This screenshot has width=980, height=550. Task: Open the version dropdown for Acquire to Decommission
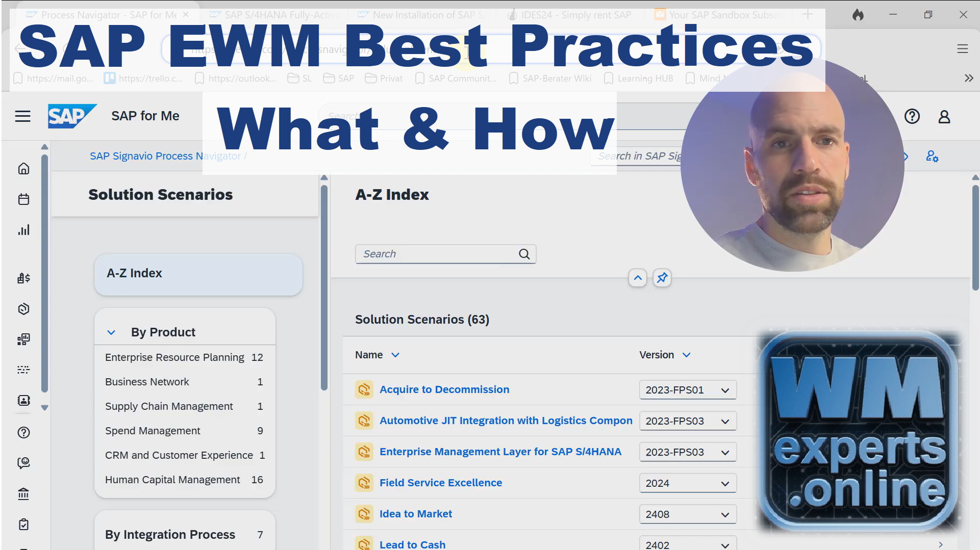click(x=724, y=389)
